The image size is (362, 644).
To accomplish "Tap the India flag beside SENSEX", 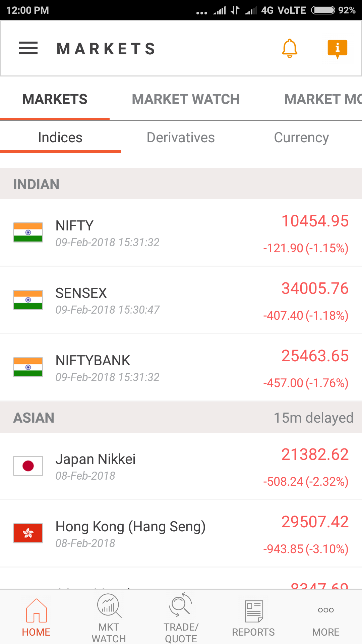I will coord(28,300).
